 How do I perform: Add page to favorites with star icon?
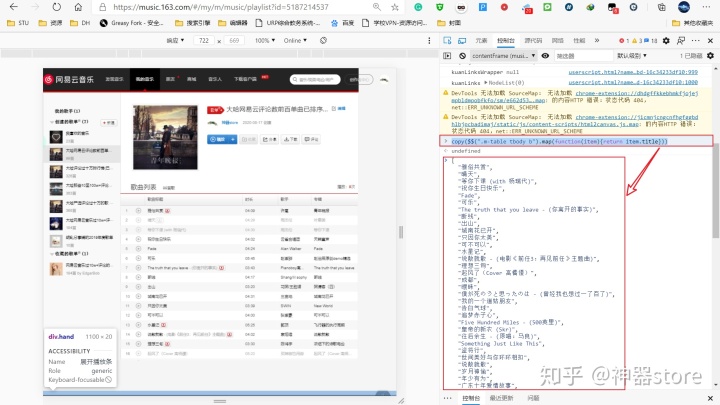[394, 7]
